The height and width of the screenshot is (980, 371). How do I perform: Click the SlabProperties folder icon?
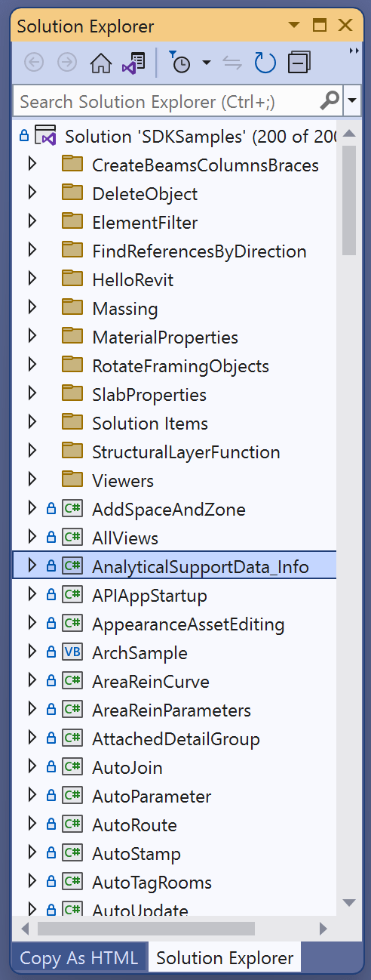(72, 394)
